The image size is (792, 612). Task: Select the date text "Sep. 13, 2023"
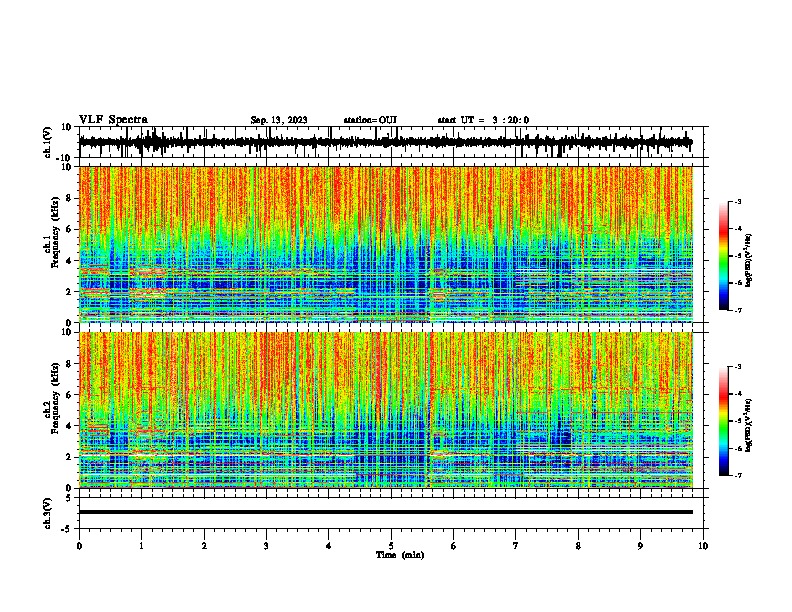click(279, 120)
